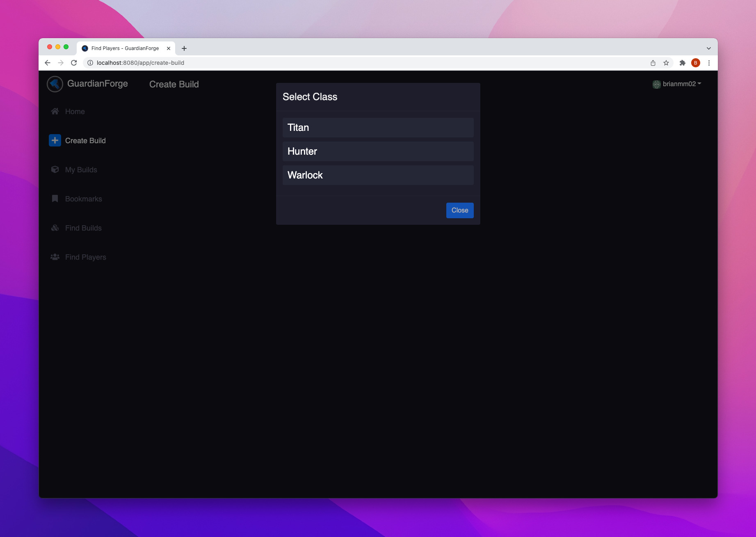Open the extensions puzzle icon
756x537 pixels.
pyautogui.click(x=683, y=63)
